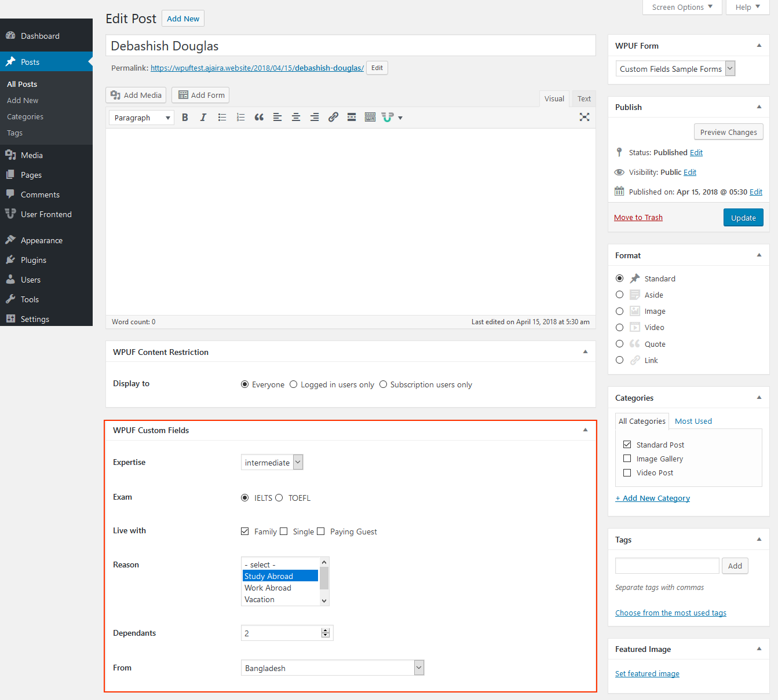Open the From country Bangladesh dropdown
This screenshot has height=700, width=778.
pyautogui.click(x=333, y=668)
